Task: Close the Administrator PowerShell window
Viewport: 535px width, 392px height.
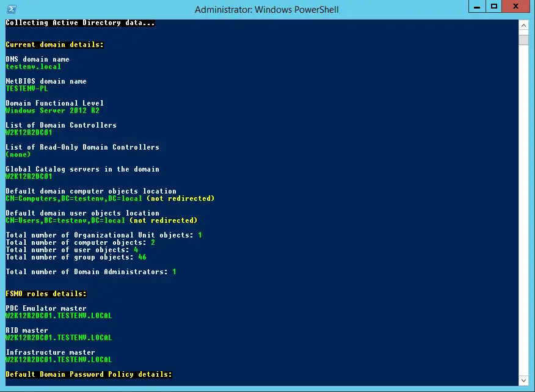Action: [515, 7]
